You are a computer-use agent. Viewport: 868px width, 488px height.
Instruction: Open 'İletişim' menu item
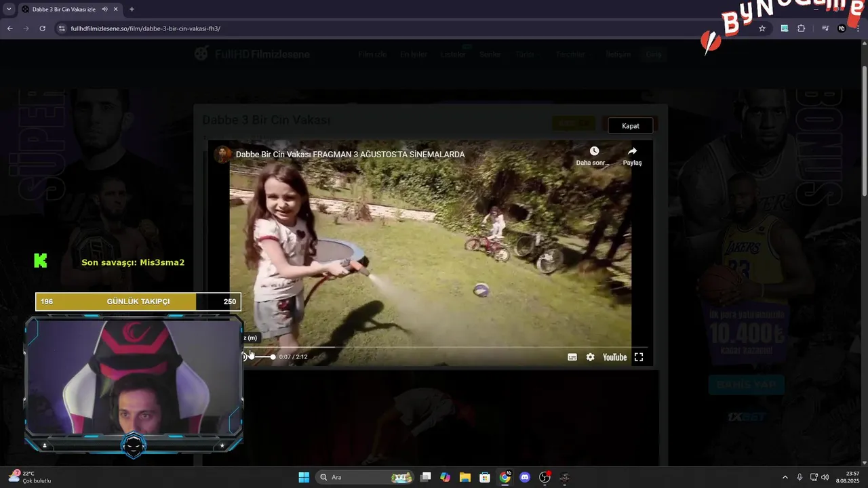coord(618,54)
